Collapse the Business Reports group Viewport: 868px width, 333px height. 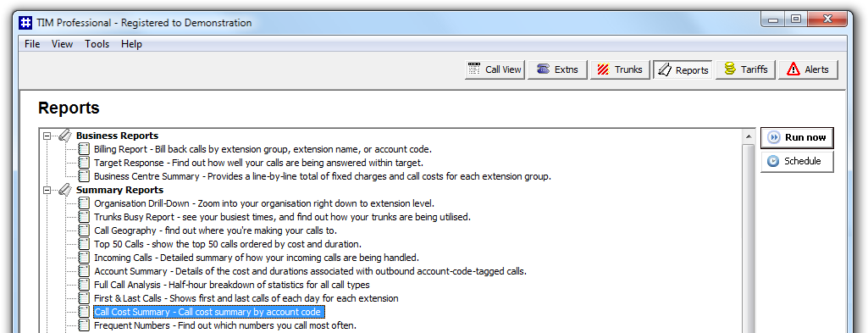[47, 136]
